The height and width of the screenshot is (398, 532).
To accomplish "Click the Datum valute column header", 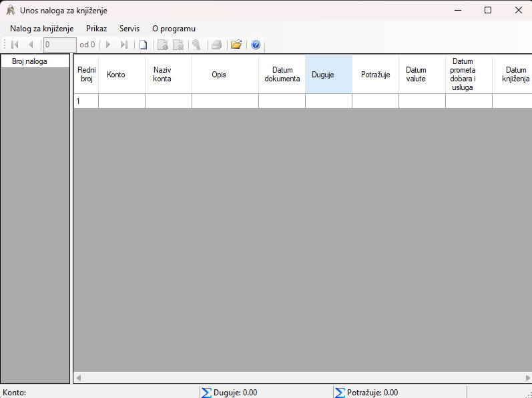I will [422, 75].
